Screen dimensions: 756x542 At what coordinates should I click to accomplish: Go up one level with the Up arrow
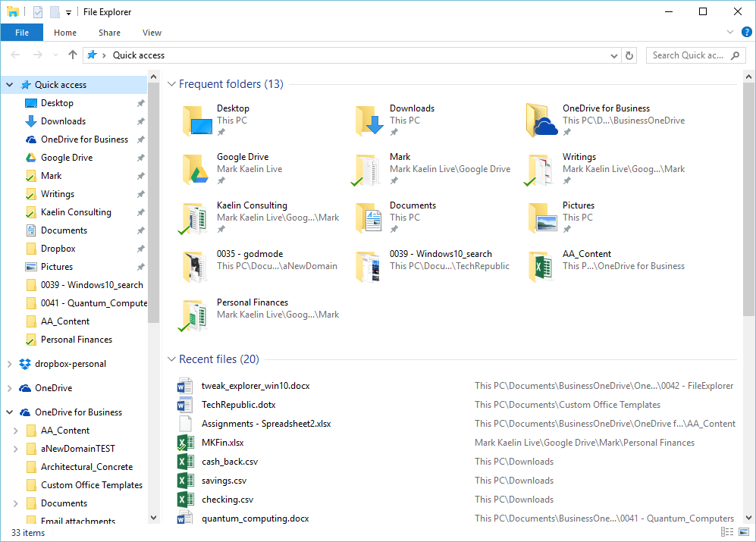72,55
